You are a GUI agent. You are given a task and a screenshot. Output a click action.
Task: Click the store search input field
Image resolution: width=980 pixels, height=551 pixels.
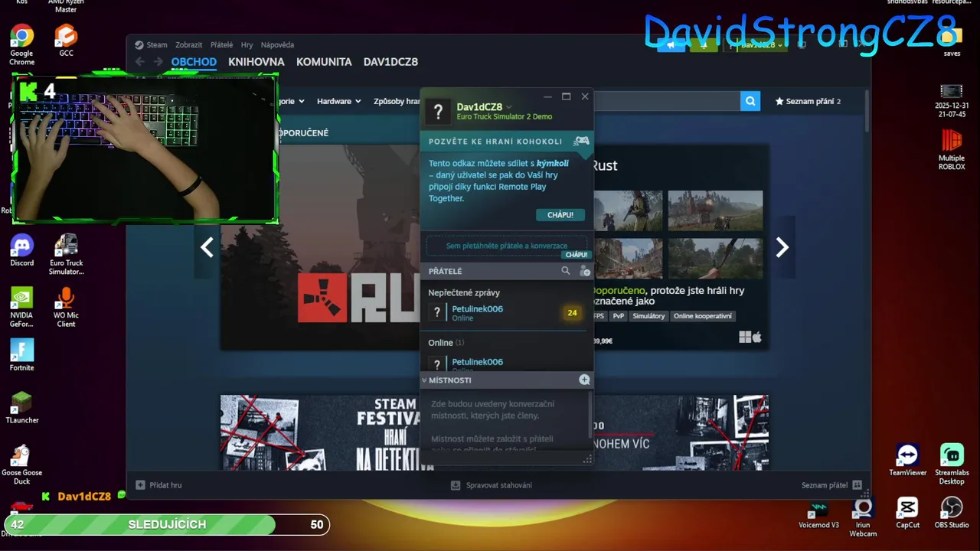[x=666, y=101]
